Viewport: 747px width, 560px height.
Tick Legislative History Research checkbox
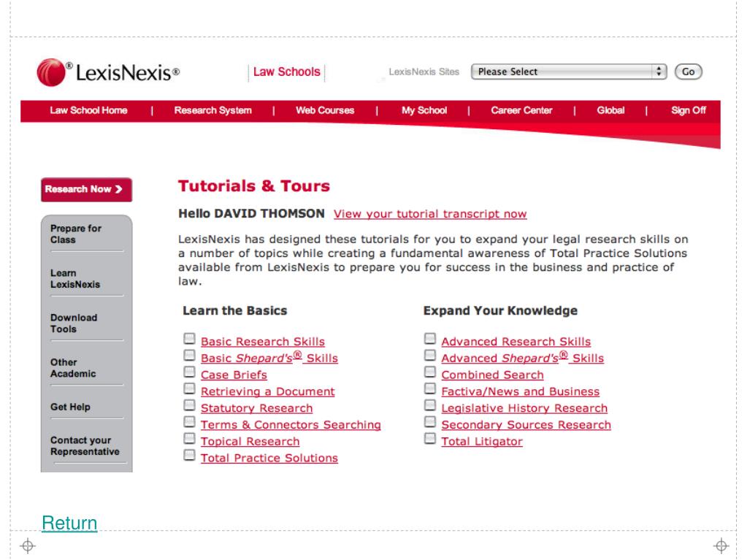pos(429,405)
